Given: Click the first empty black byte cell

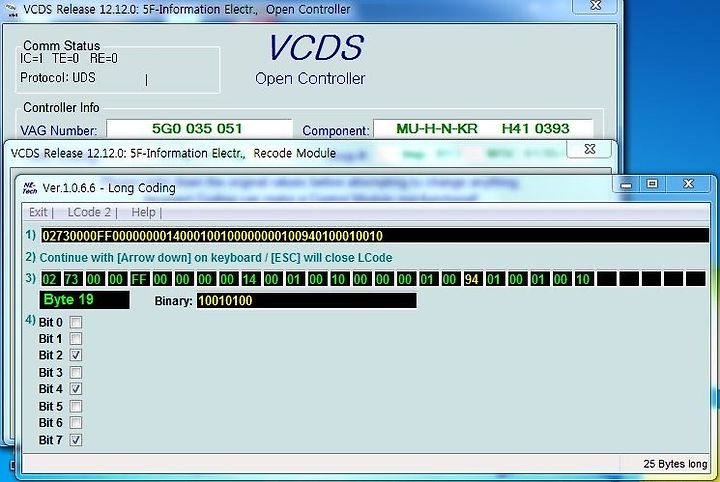Looking at the screenshot, I should click(606, 279).
